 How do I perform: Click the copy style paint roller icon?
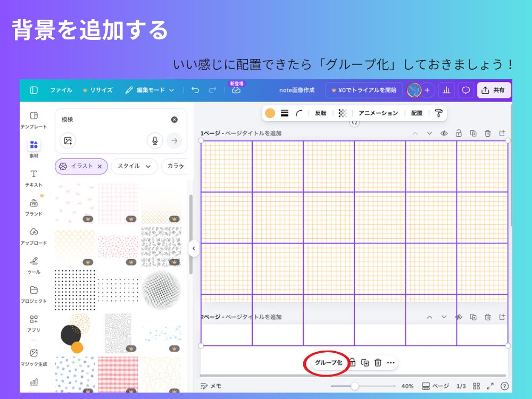[x=438, y=113]
